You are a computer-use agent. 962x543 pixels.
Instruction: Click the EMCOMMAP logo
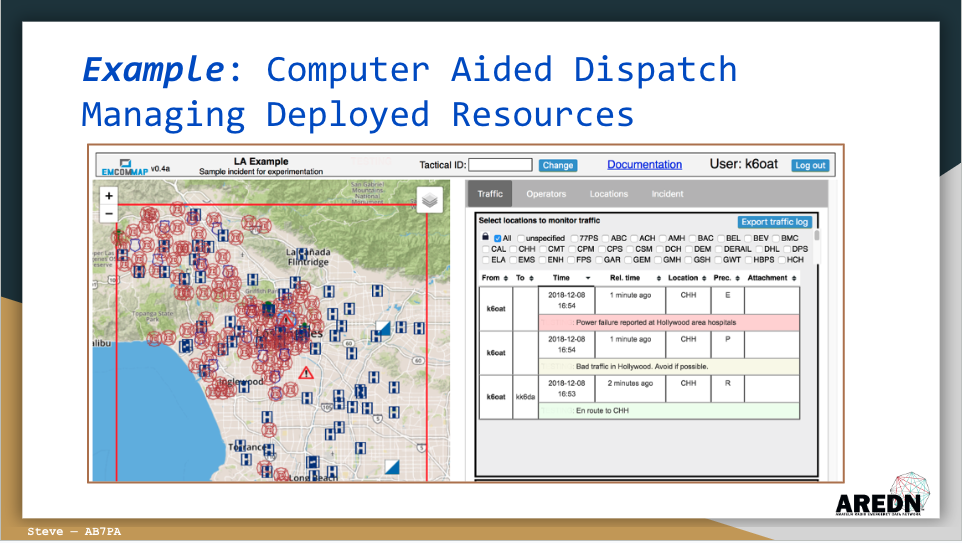click(x=125, y=168)
